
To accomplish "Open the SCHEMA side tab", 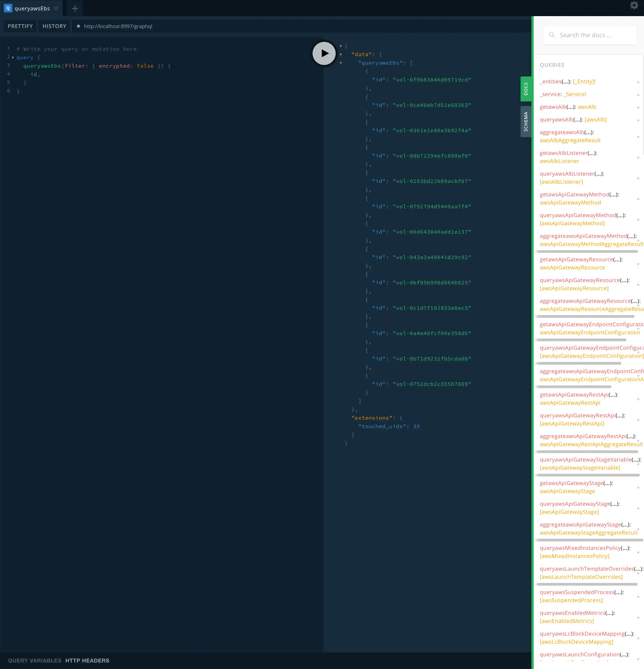I will tap(526, 121).
